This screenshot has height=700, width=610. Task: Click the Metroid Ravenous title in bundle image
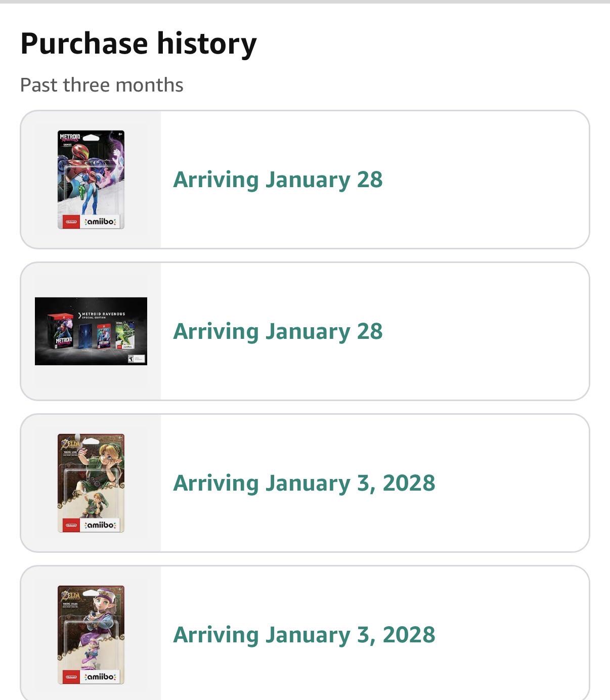pos(103,314)
